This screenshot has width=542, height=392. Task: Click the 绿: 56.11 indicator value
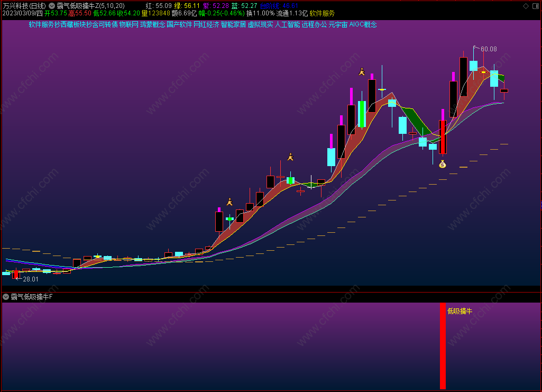187,6
